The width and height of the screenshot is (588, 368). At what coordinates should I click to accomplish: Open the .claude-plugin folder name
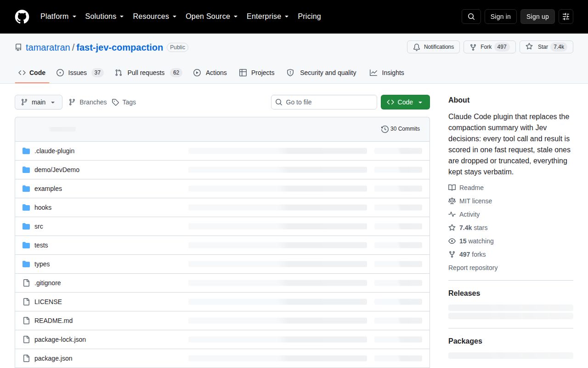coord(54,151)
